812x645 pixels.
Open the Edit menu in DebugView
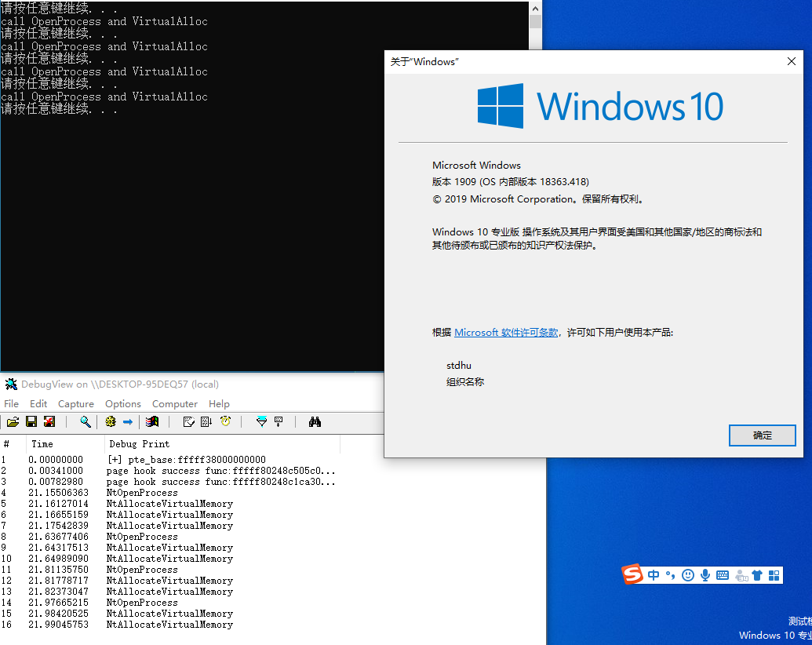(38, 403)
